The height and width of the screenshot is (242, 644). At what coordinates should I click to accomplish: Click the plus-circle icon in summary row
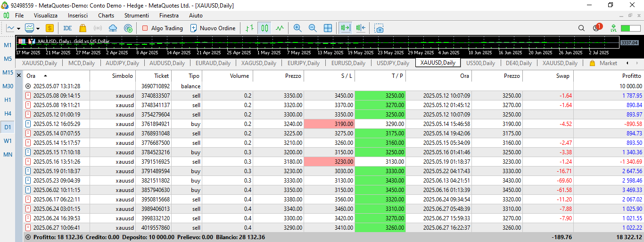28,237
